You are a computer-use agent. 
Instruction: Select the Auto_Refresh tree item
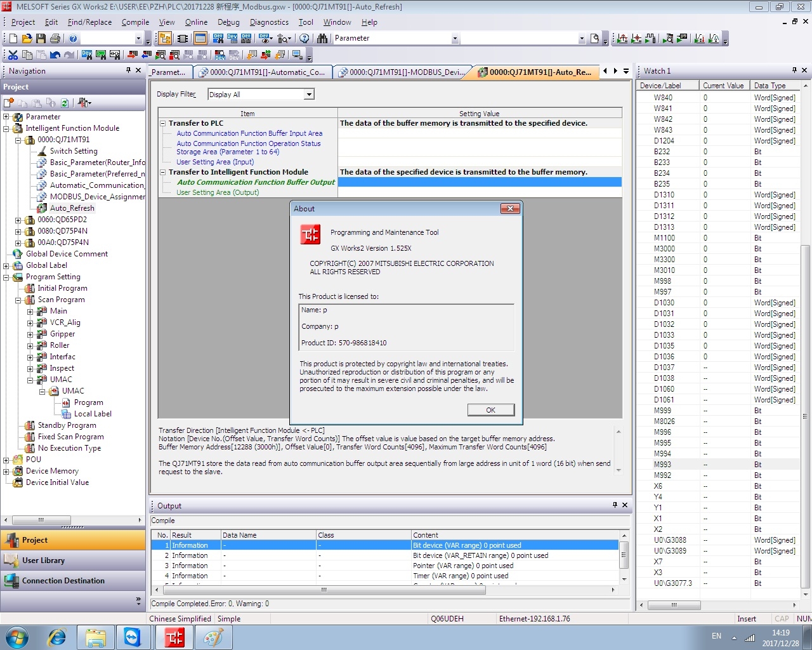72,208
